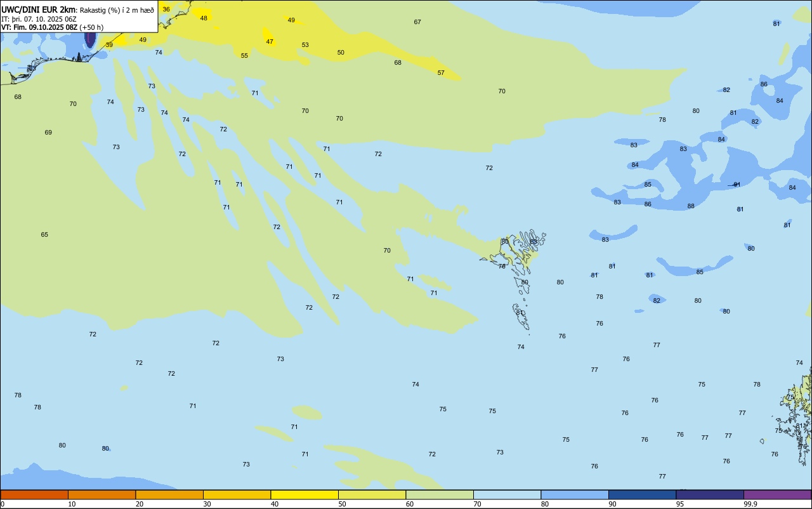The height and width of the screenshot is (509, 812).
Task: Pick the 50–60 pale yellow legend swatch
Action: coord(372,494)
